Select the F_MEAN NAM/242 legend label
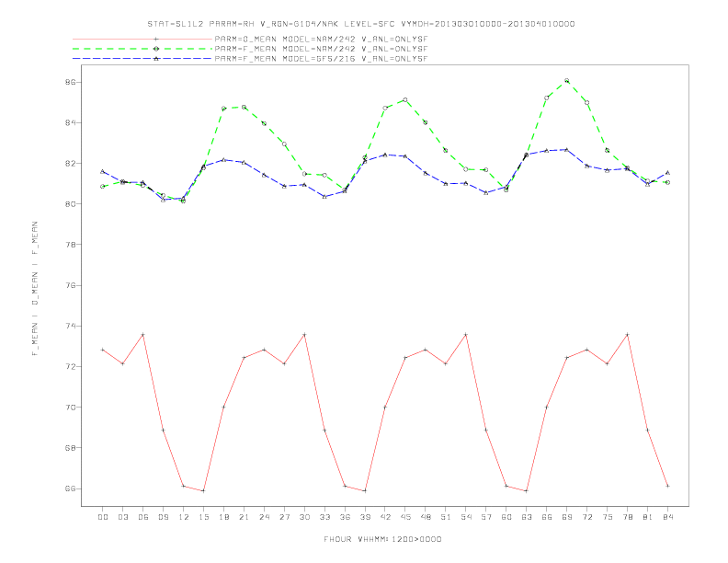 pos(321,49)
